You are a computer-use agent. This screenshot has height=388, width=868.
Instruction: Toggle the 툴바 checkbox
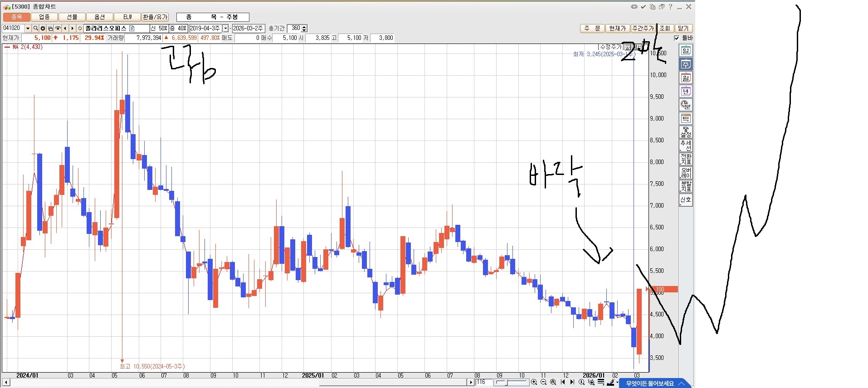pos(677,38)
